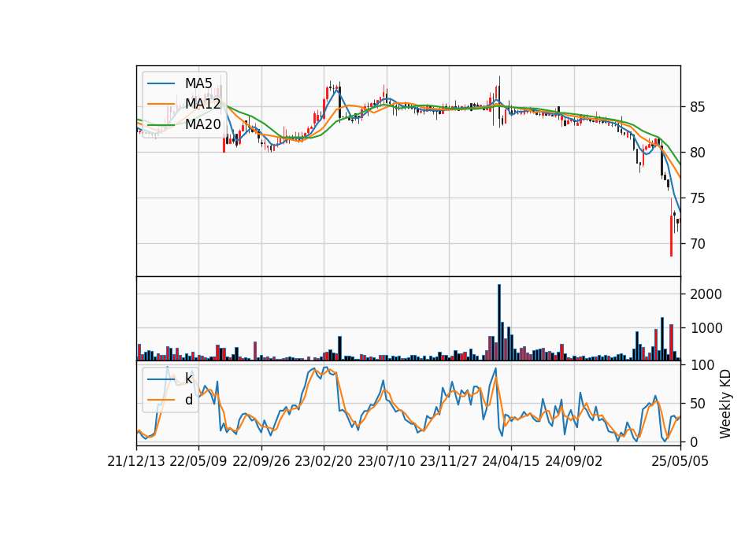Screen dimensions: 756x543
Task: Click the green MA20 legend line sample
Action: click(x=161, y=124)
